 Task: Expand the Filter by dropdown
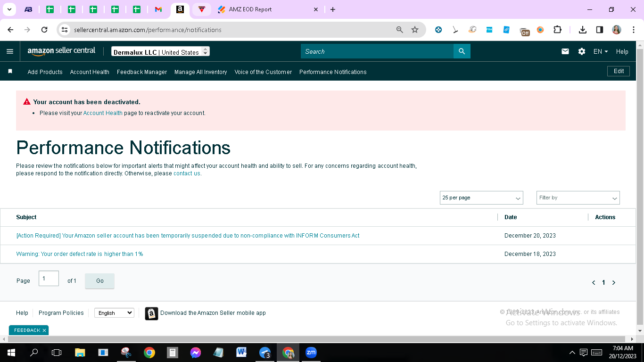pyautogui.click(x=578, y=197)
